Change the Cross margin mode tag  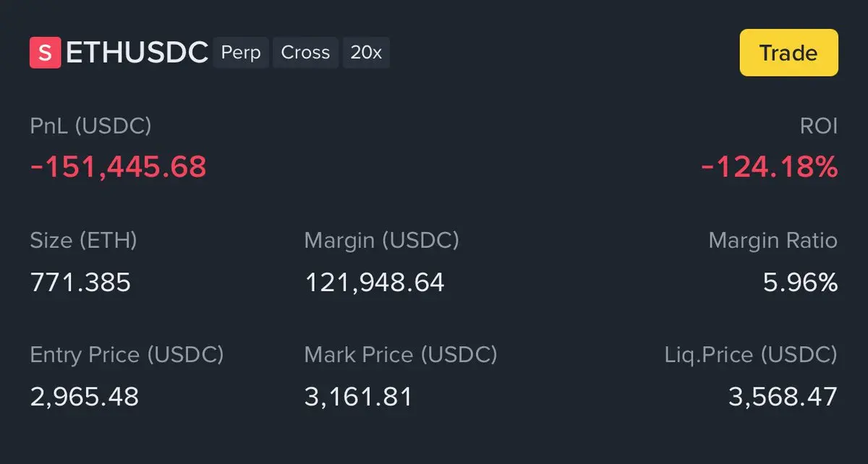tap(305, 53)
